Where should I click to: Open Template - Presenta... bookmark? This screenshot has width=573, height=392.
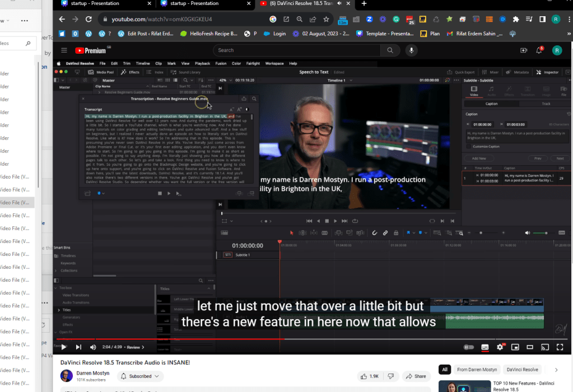(x=385, y=34)
